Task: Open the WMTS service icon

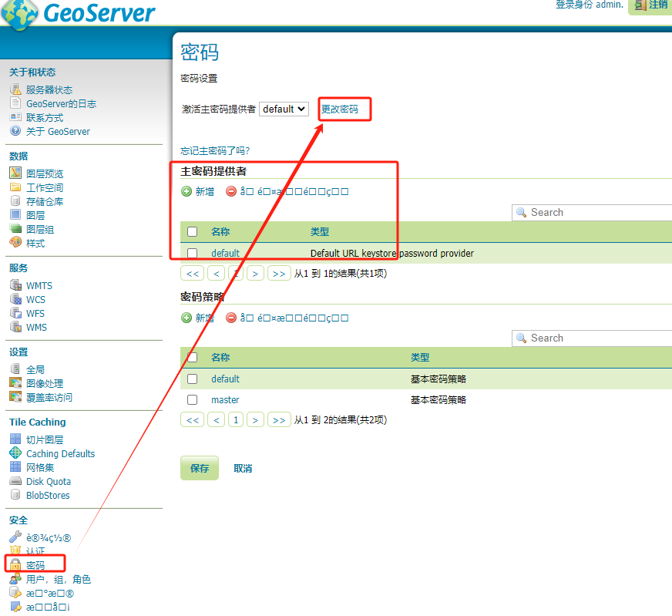Action: pyautogui.click(x=15, y=285)
